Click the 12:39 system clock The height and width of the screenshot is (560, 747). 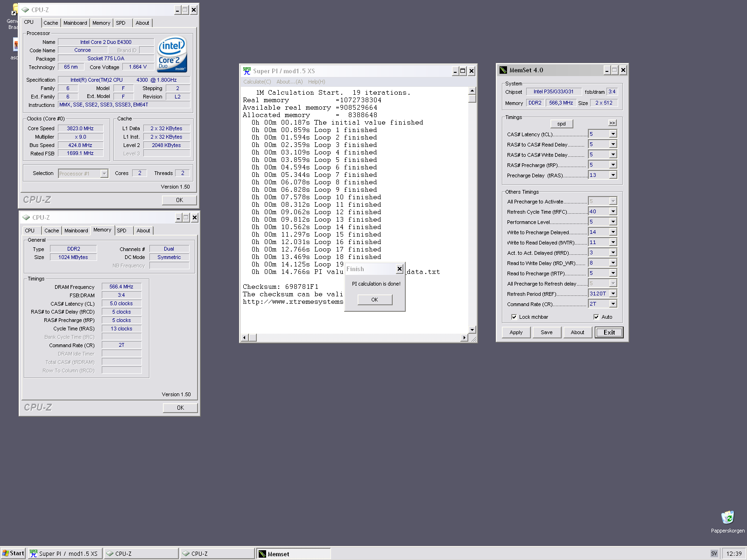pyautogui.click(x=734, y=553)
